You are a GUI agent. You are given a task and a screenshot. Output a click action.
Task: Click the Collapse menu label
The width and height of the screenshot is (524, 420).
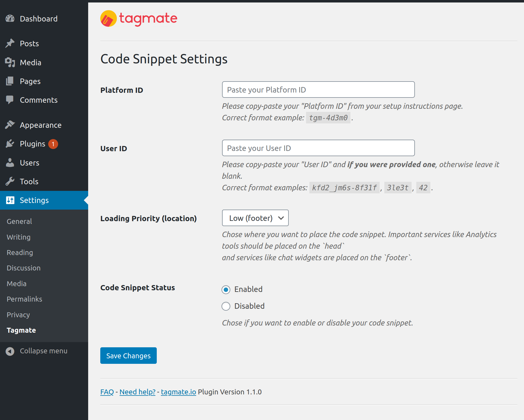click(44, 351)
